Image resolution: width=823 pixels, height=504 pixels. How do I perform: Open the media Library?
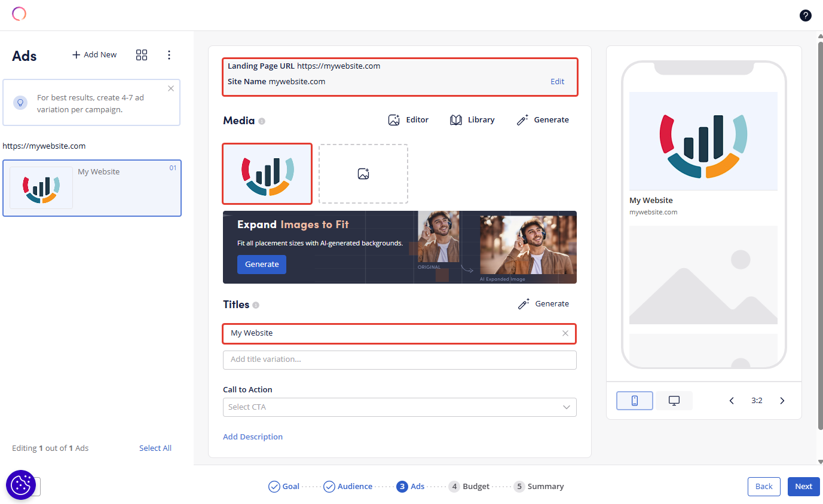coord(472,120)
